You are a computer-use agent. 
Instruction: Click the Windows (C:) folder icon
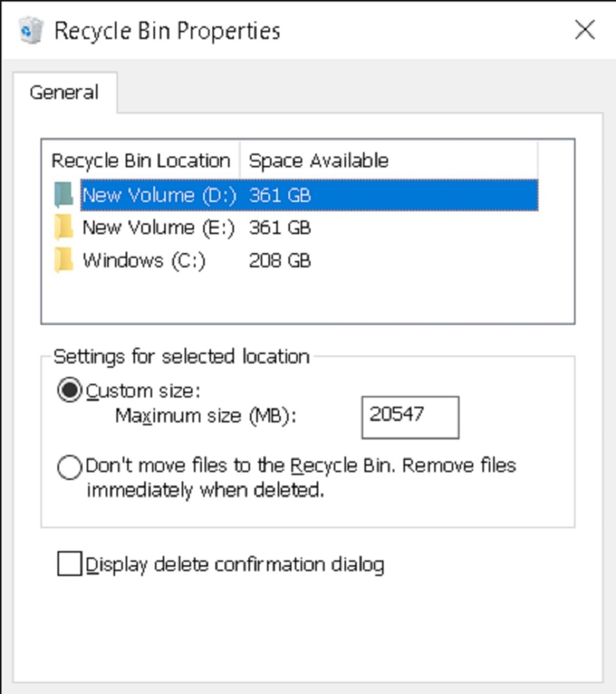point(64,260)
